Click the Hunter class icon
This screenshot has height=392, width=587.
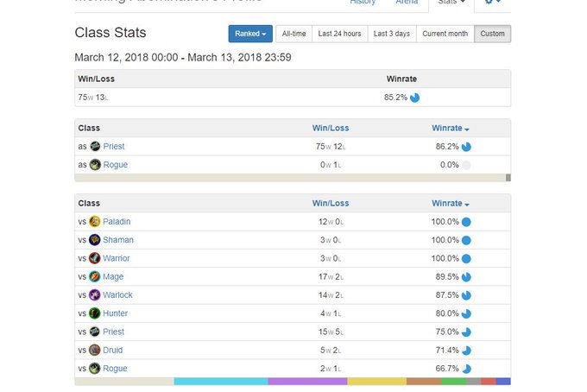pyautogui.click(x=95, y=313)
